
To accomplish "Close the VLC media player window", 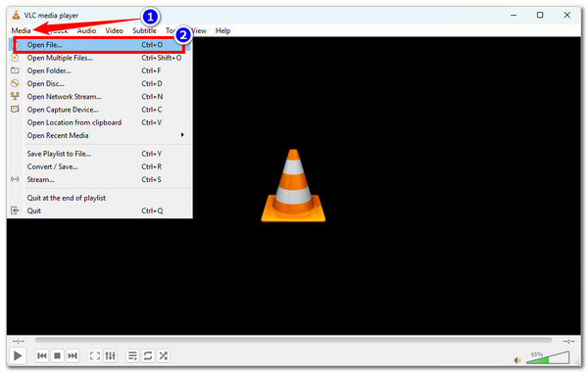I will pos(567,15).
